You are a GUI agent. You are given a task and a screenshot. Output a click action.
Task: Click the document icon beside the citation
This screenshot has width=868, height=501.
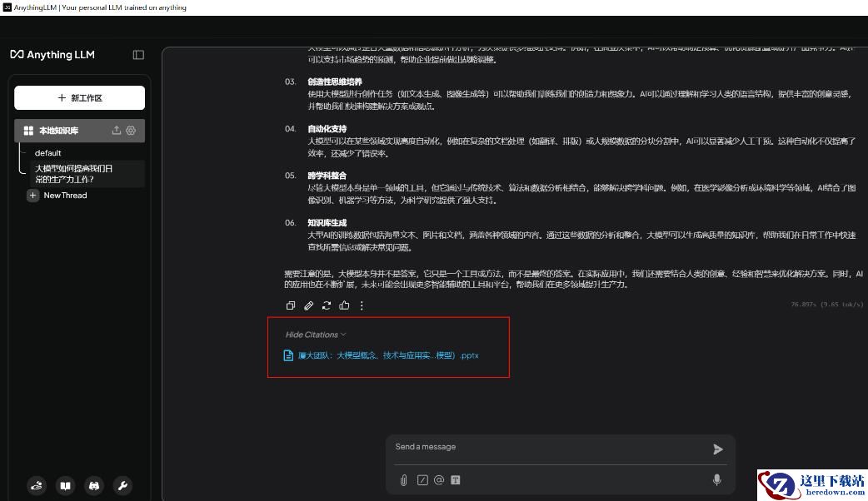pyautogui.click(x=288, y=355)
